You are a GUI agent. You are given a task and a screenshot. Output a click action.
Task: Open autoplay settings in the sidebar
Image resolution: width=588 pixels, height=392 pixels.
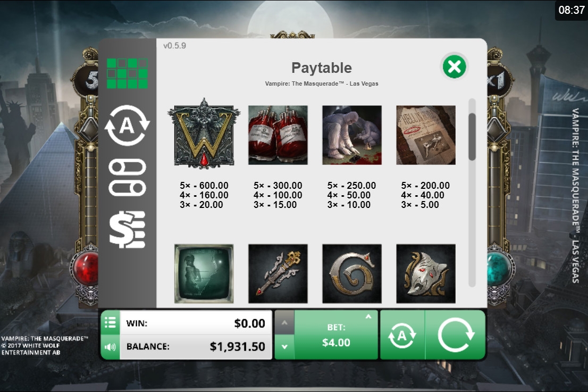pos(127,126)
